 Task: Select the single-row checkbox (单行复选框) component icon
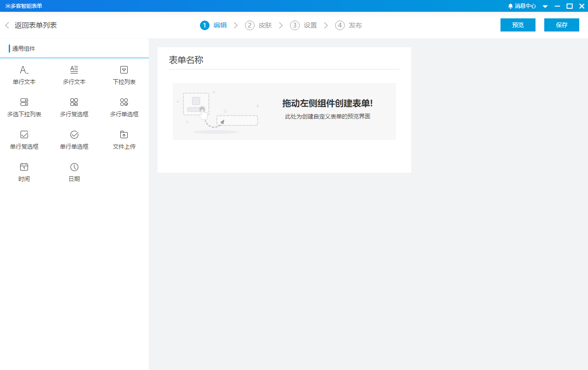tap(24, 135)
